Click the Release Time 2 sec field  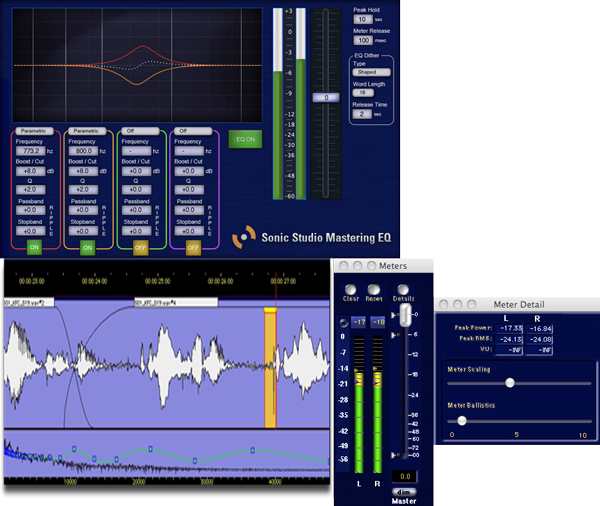362,114
